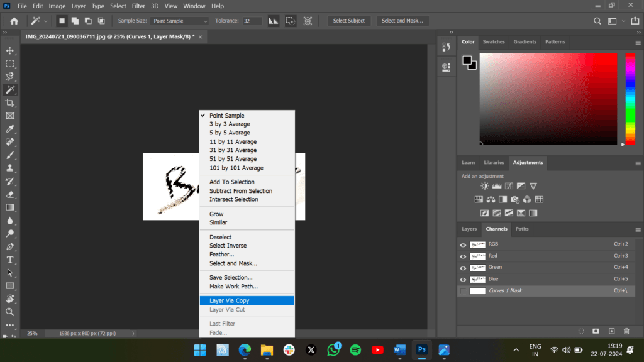Switch to the Layers tab

pos(469,229)
